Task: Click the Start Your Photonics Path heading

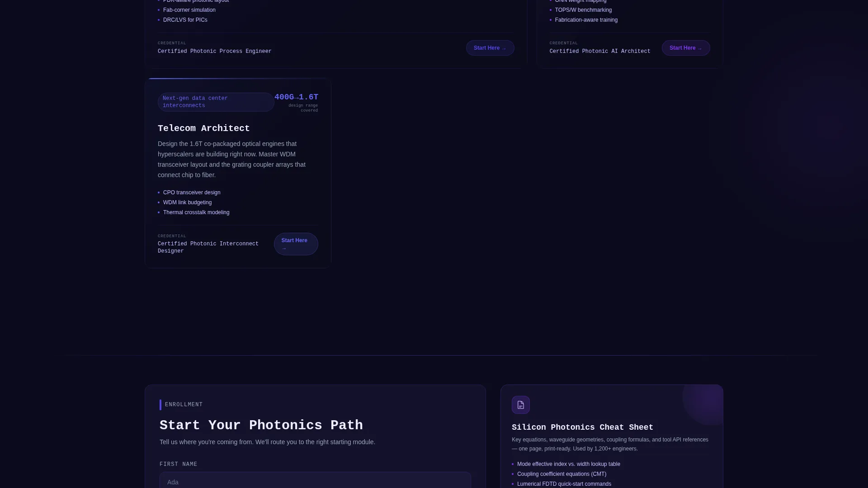Action: click(261, 425)
